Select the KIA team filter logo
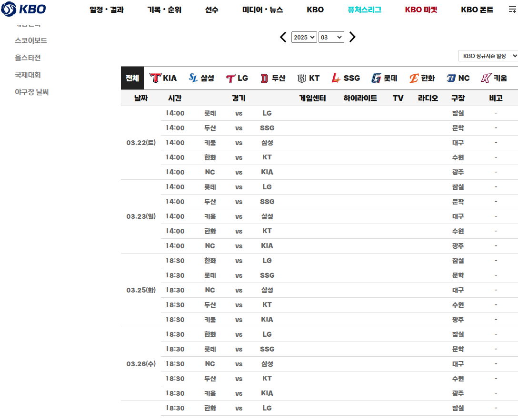 click(x=163, y=78)
